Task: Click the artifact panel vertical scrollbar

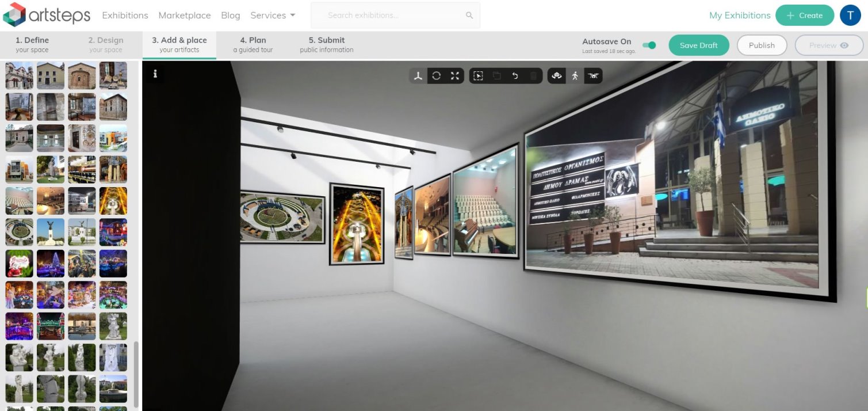Action: 136,374
